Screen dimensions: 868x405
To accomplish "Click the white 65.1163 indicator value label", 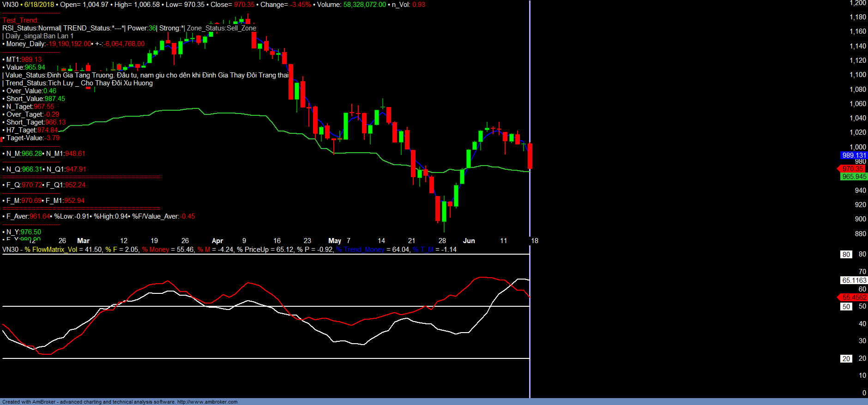I will 854,280.
